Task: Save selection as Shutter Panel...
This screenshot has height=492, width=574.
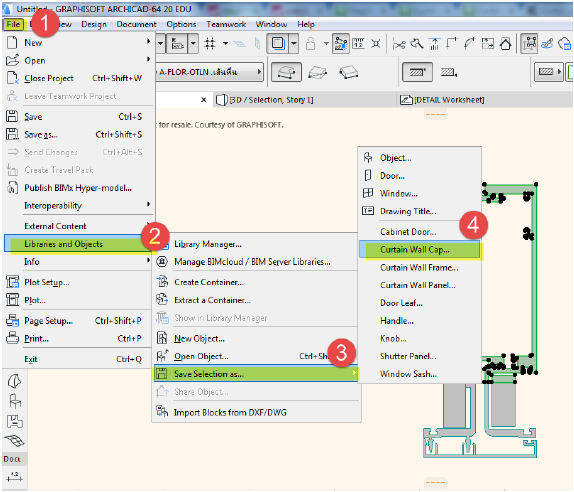Action: (420, 356)
